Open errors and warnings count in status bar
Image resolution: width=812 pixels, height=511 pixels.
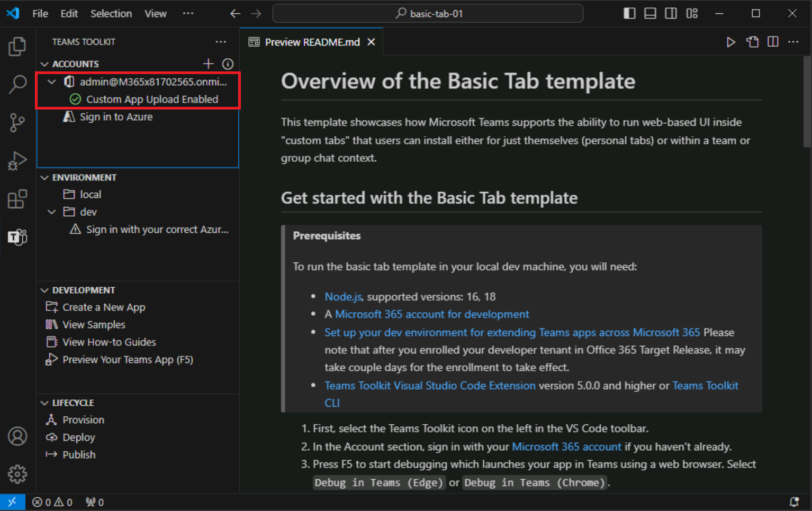52,502
